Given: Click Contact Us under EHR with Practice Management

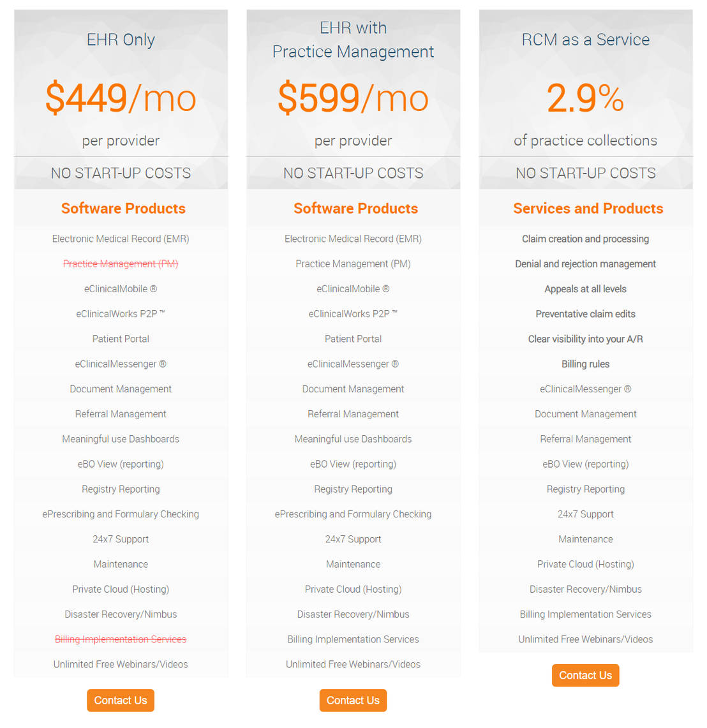Looking at the screenshot, I should (x=353, y=700).
